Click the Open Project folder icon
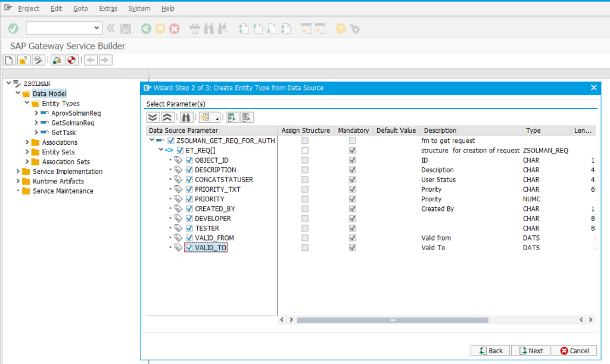Viewport: 610px width, 364px height. click(24, 60)
